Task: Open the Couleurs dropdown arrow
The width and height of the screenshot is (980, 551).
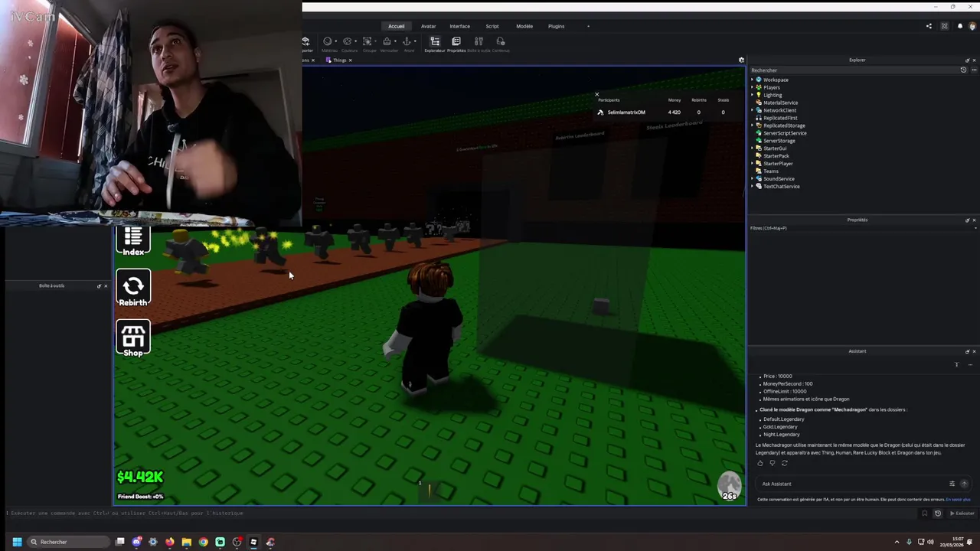Action: tap(357, 41)
